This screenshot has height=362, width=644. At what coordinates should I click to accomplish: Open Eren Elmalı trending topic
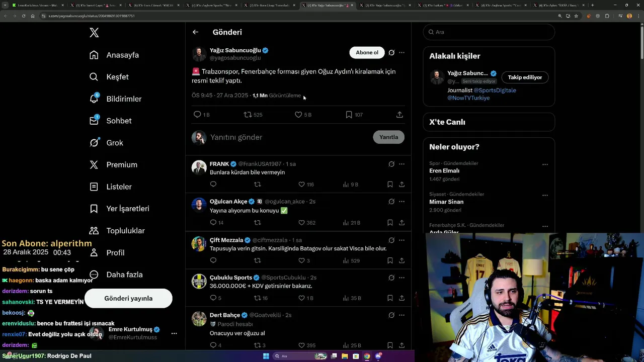444,171
